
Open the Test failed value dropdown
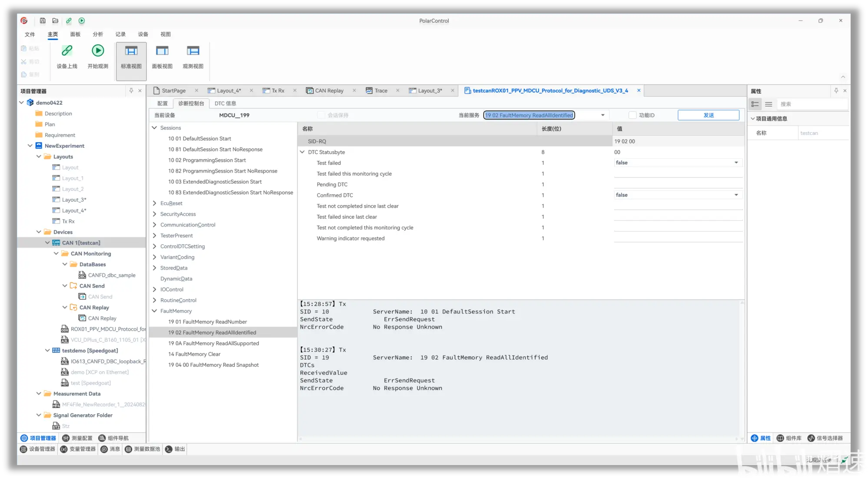[x=736, y=163]
